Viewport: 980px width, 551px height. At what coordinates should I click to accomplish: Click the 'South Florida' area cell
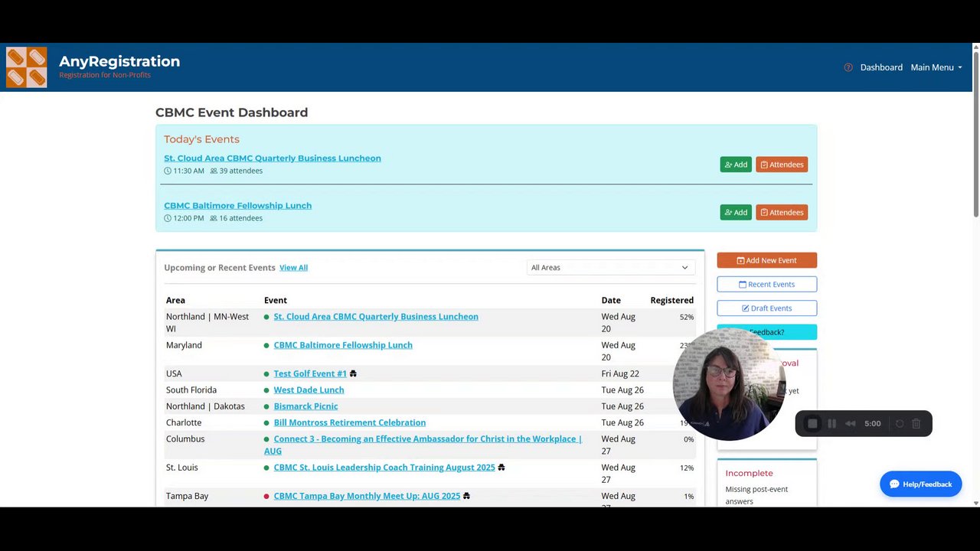(191, 390)
